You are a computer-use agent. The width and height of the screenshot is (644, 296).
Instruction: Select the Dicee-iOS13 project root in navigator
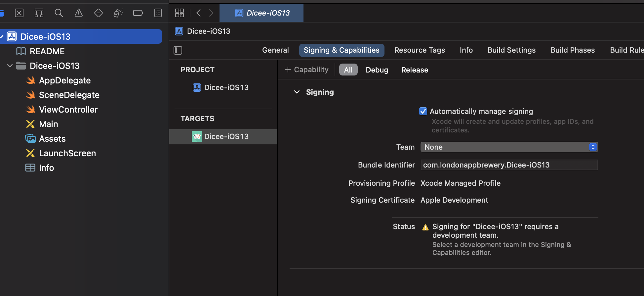pyautogui.click(x=81, y=36)
